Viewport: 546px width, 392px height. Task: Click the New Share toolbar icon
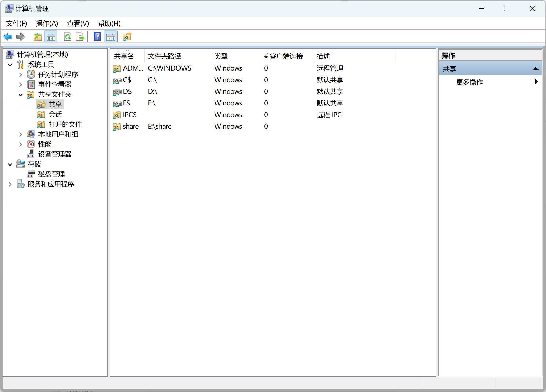(127, 37)
